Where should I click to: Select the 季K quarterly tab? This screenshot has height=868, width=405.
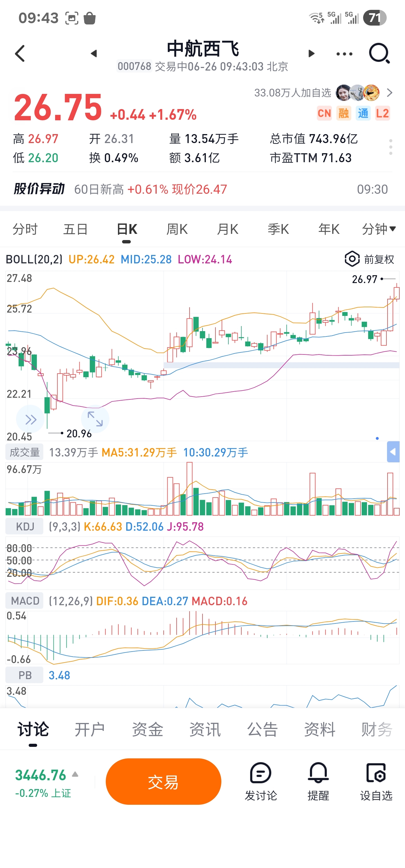[278, 229]
